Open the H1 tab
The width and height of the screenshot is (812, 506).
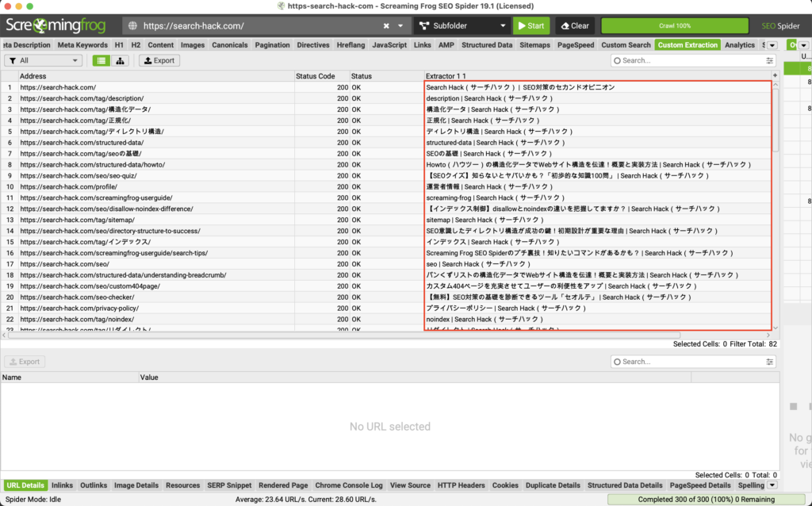[x=119, y=45]
